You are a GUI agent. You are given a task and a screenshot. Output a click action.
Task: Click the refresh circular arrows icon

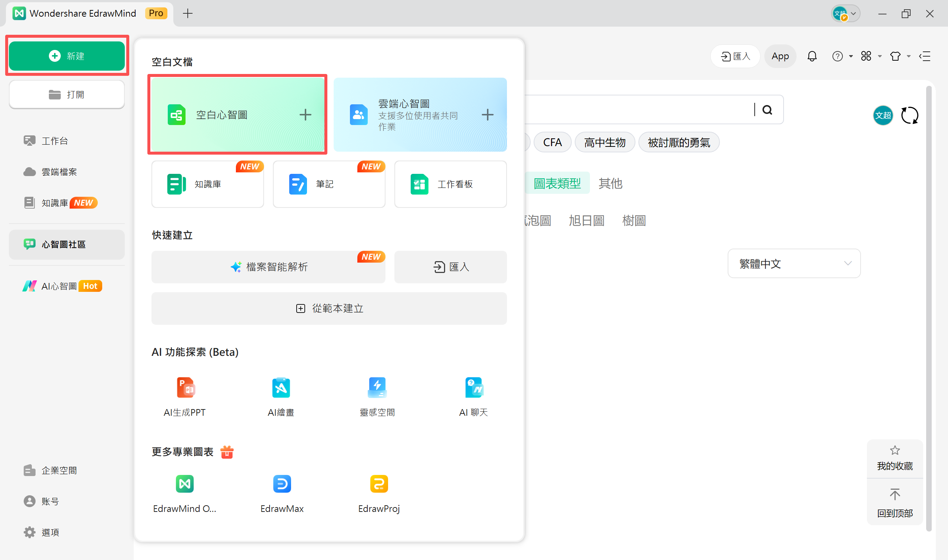pos(909,115)
